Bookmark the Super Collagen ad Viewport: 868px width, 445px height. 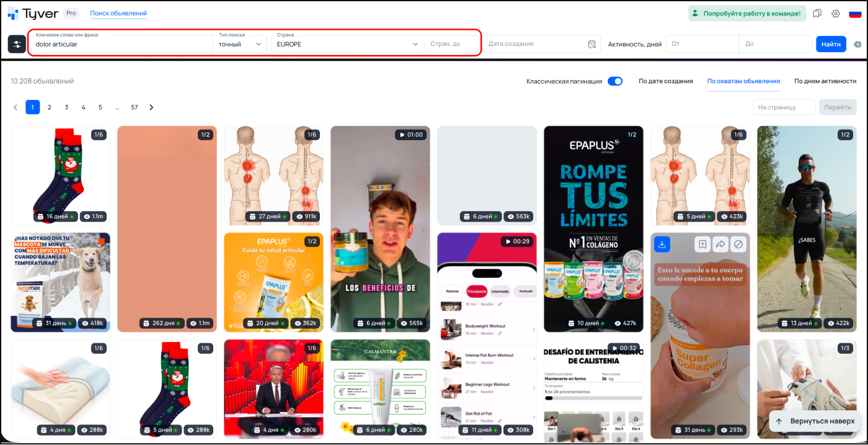point(702,245)
